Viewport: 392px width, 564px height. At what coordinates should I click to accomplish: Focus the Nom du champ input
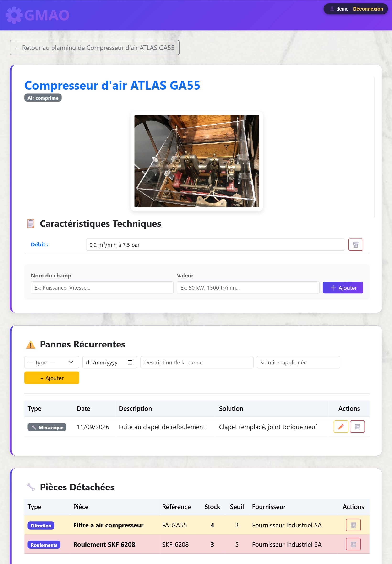tap(102, 287)
